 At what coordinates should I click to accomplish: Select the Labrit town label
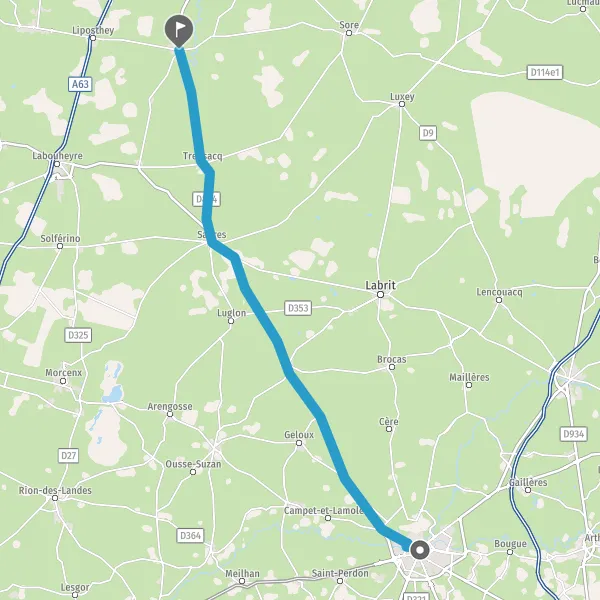[x=380, y=285]
